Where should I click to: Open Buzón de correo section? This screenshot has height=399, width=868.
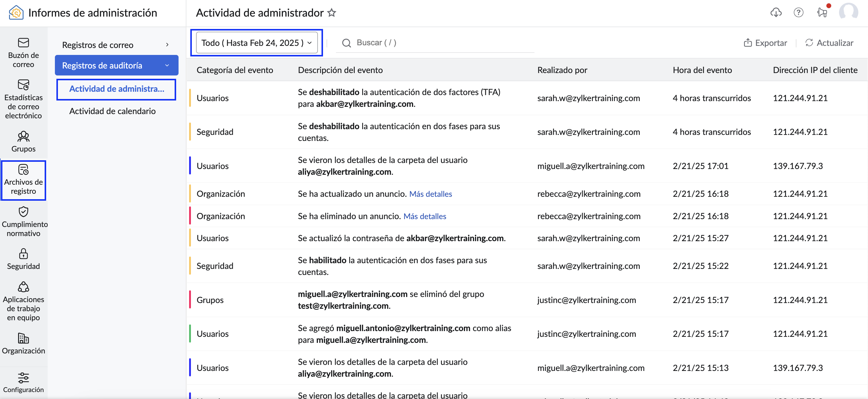click(23, 53)
